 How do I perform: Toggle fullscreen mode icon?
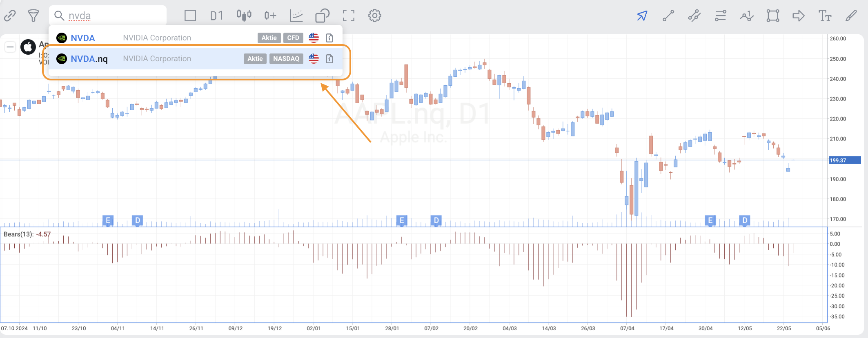coord(349,16)
